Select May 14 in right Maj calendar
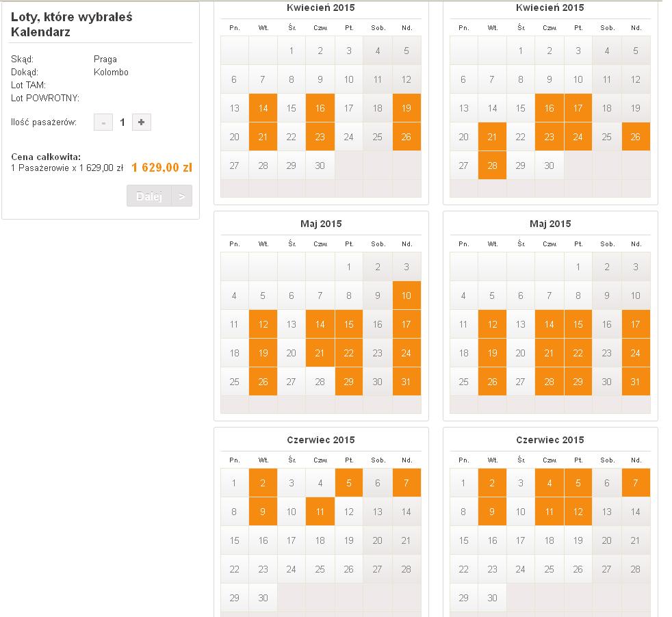The width and height of the screenshot is (672, 617). 550,324
